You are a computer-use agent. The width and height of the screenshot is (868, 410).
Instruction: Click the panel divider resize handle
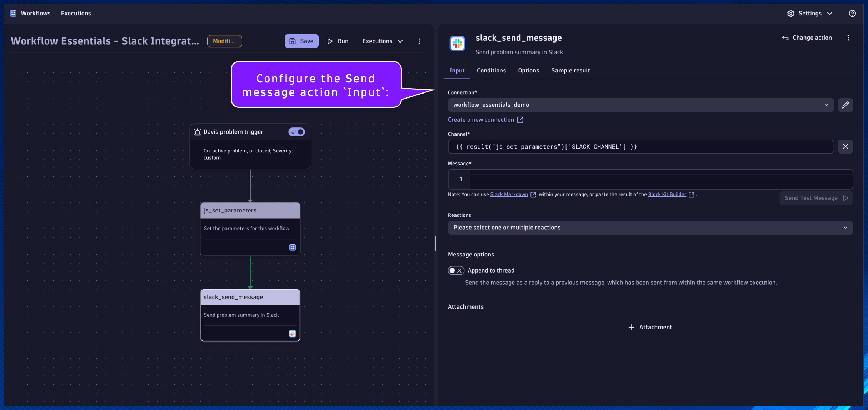click(435, 243)
